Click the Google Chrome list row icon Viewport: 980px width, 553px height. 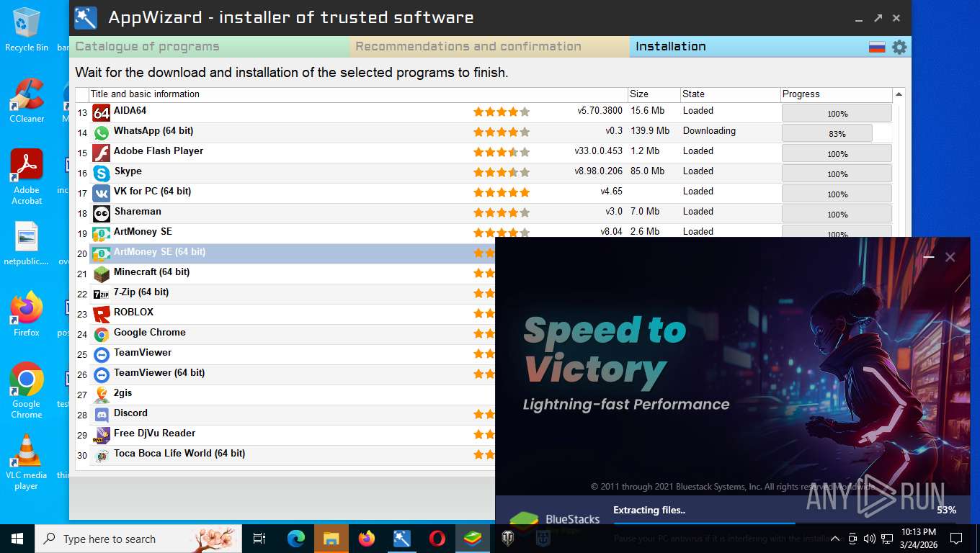pos(102,334)
